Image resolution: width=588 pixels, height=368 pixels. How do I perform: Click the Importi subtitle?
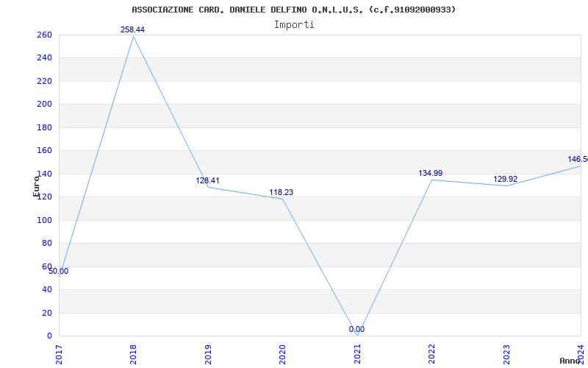294,25
